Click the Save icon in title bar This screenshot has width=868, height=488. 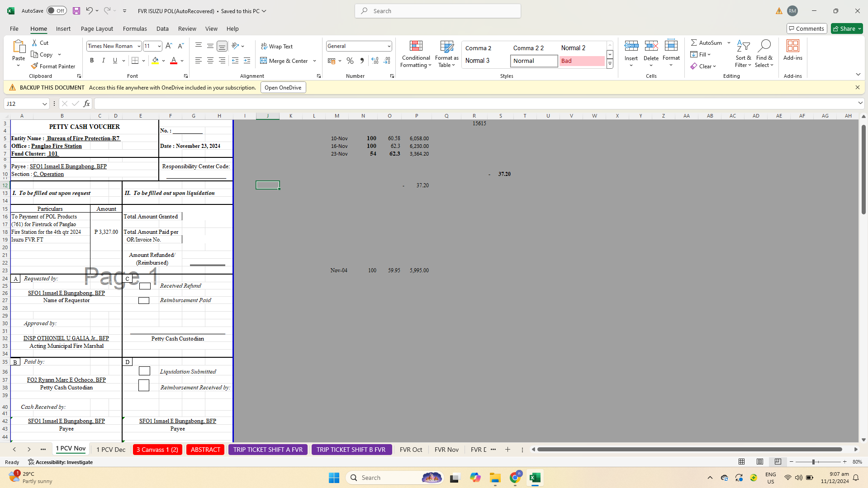(76, 11)
